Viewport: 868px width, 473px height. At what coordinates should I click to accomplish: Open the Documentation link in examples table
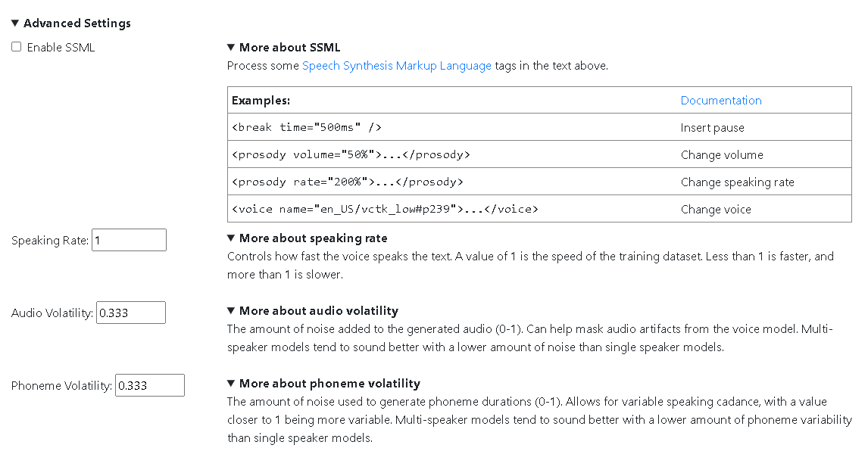(x=721, y=100)
